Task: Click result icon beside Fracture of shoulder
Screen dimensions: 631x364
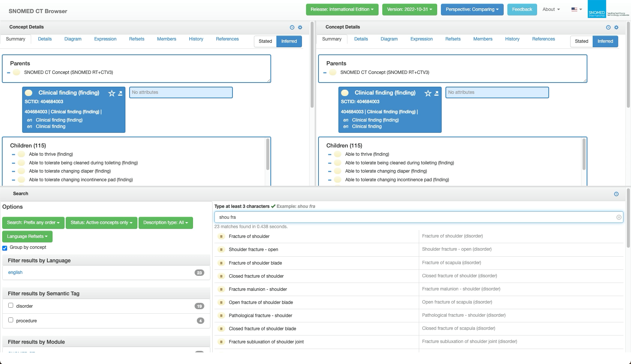Action: [221, 236]
